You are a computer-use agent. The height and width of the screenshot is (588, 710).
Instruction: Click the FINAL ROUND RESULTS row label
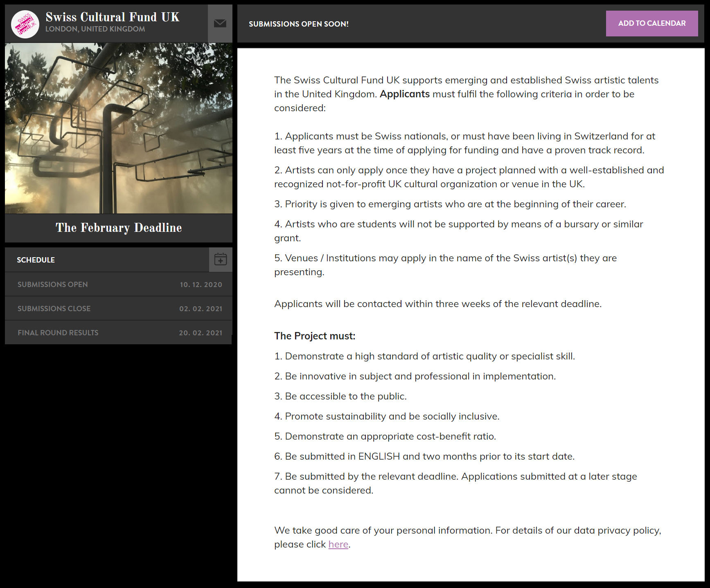tap(58, 332)
